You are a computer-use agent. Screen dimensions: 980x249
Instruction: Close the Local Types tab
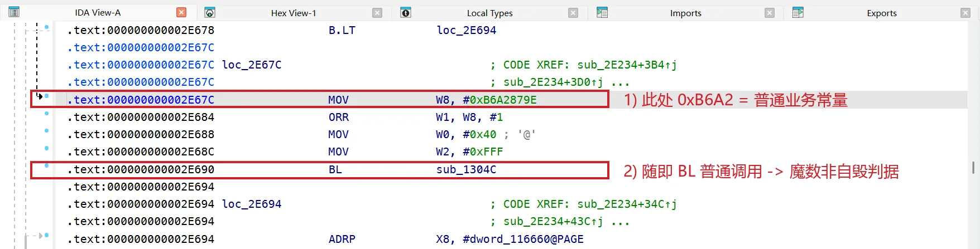(573, 13)
